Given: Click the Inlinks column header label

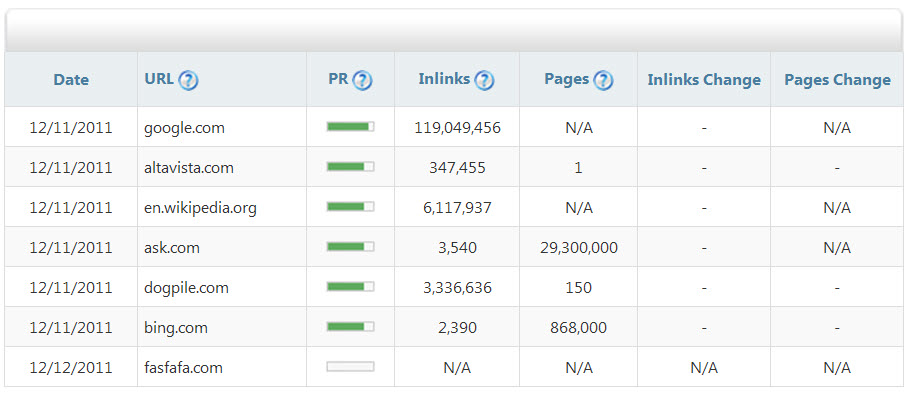Looking at the screenshot, I should tap(444, 79).
